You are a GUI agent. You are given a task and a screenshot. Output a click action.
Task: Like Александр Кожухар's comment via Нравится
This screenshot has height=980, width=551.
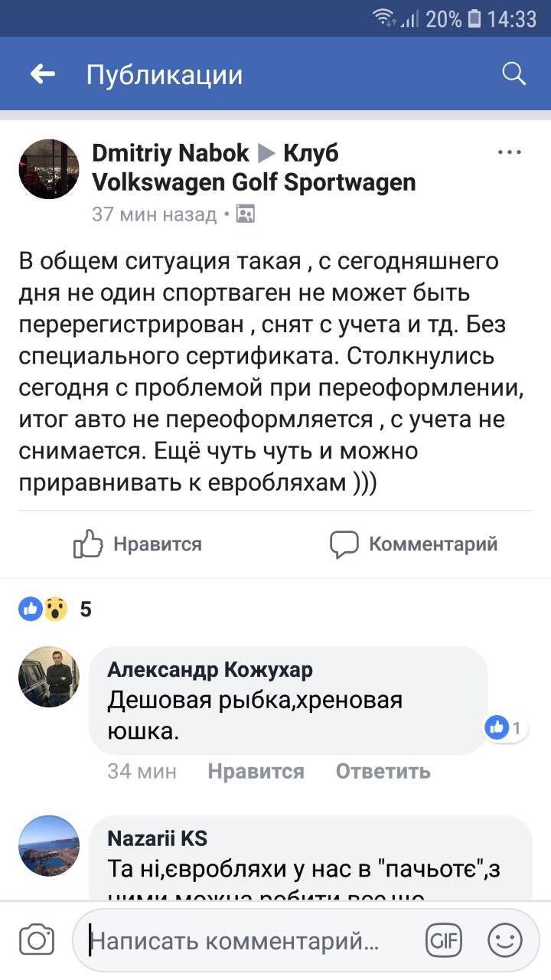256,771
